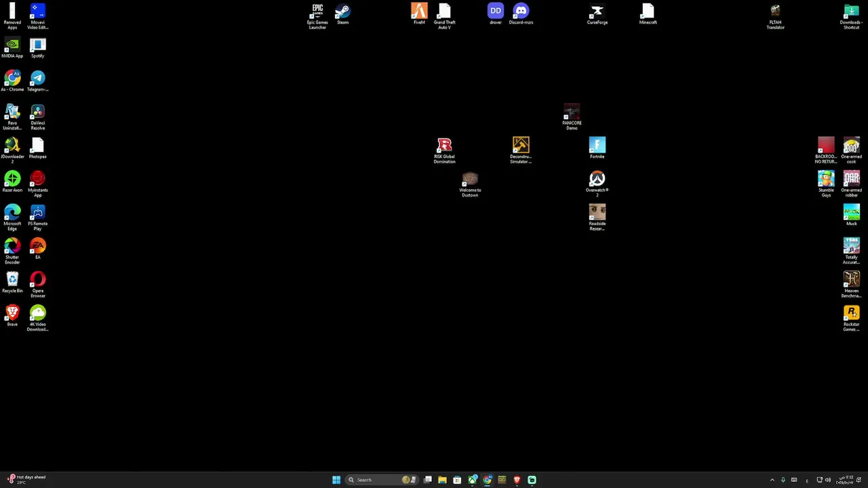Screen dimensions: 868x488
Task: Select the Rockstar Games Launcher shortcut
Action: [x=851, y=318]
